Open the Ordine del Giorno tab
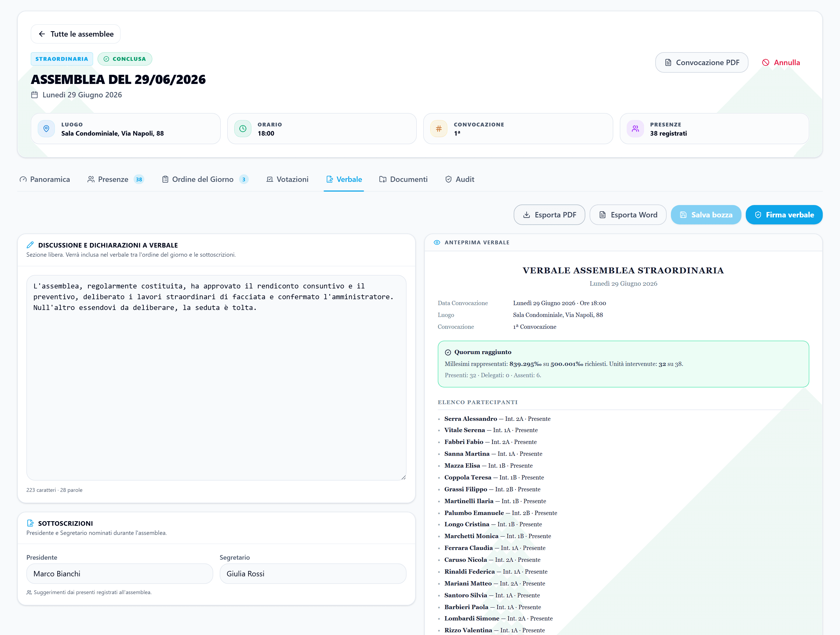 pyautogui.click(x=205, y=179)
